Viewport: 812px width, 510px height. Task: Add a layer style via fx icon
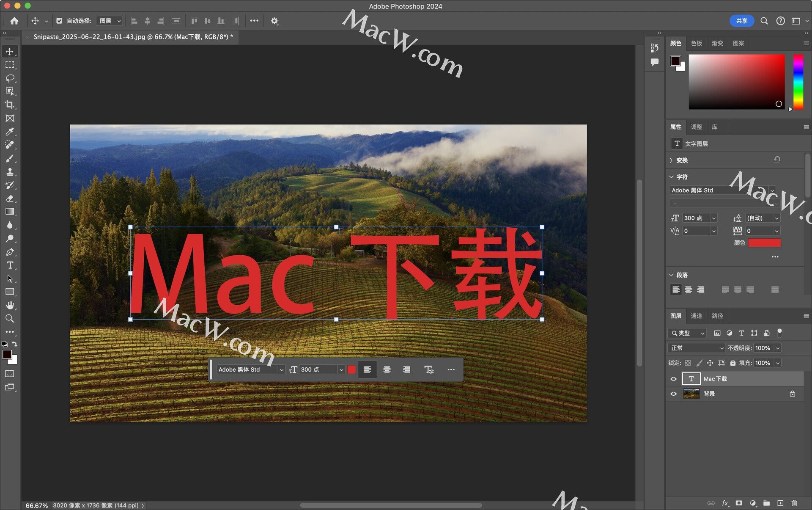pyautogui.click(x=725, y=503)
